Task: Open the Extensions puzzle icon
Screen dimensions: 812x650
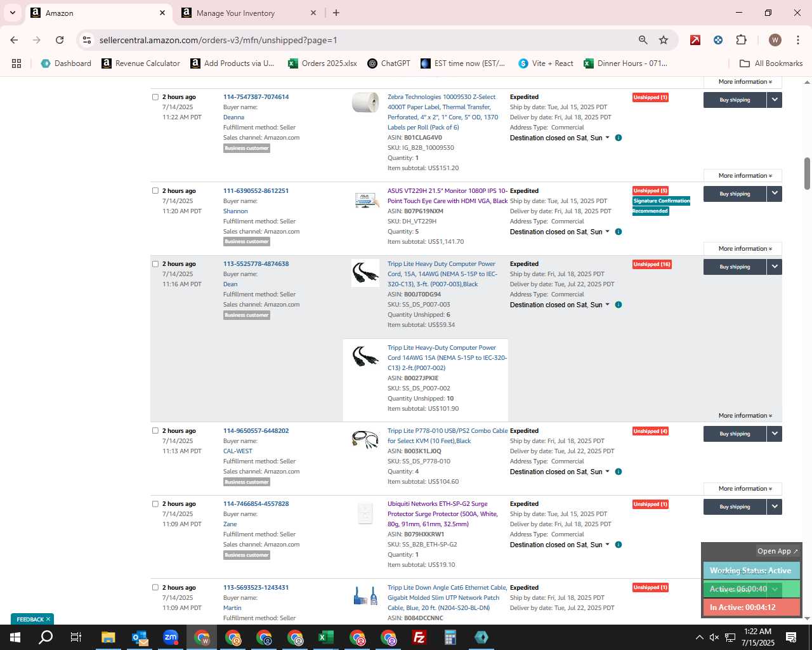Action: tap(741, 40)
